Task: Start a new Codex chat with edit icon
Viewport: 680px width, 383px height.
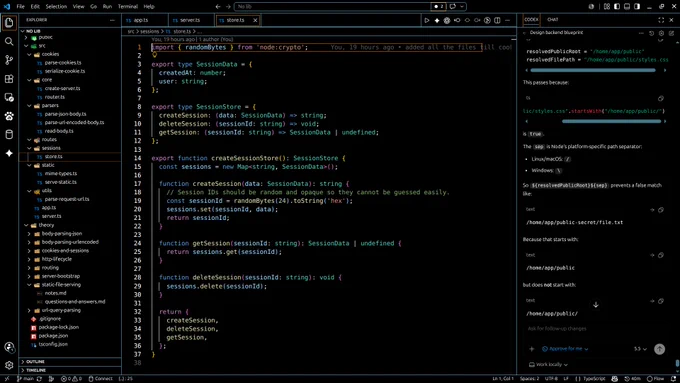Action: tap(671, 33)
